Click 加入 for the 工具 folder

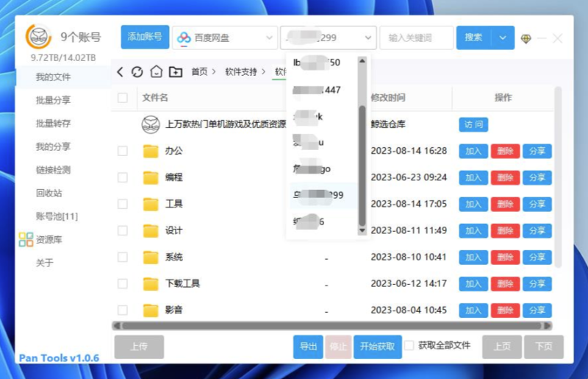click(x=473, y=205)
